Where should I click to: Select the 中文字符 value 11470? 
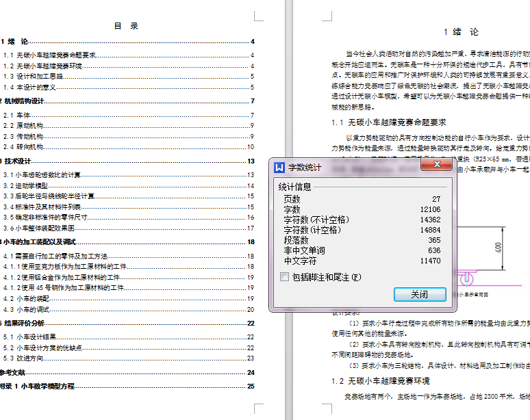coord(430,261)
